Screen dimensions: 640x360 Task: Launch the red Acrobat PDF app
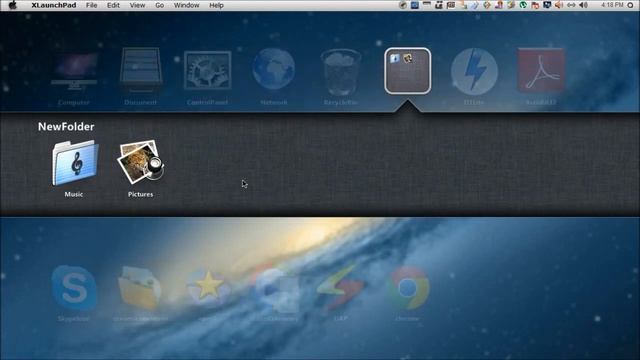pos(541,70)
